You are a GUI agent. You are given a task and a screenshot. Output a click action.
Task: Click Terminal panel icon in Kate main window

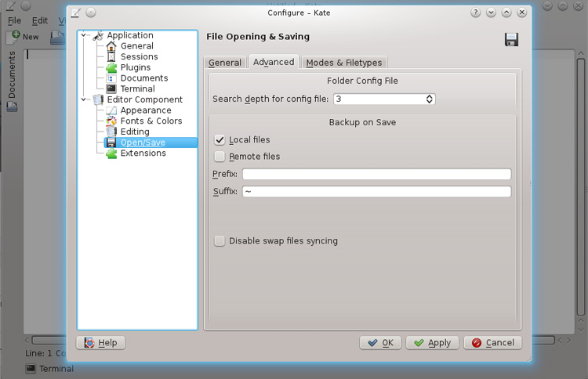point(31,369)
